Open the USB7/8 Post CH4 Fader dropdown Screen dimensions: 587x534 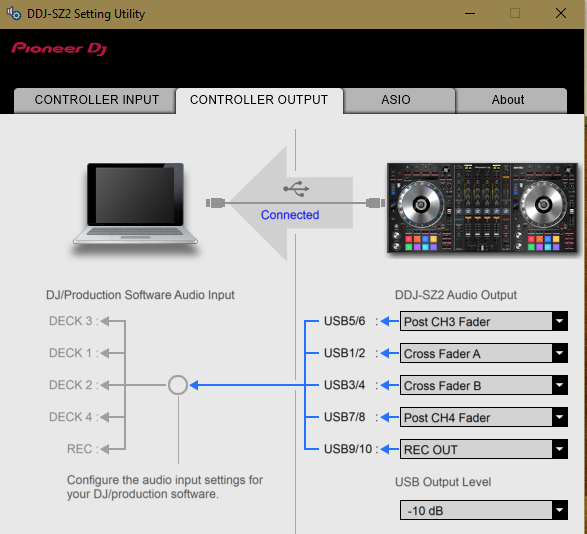(x=484, y=417)
